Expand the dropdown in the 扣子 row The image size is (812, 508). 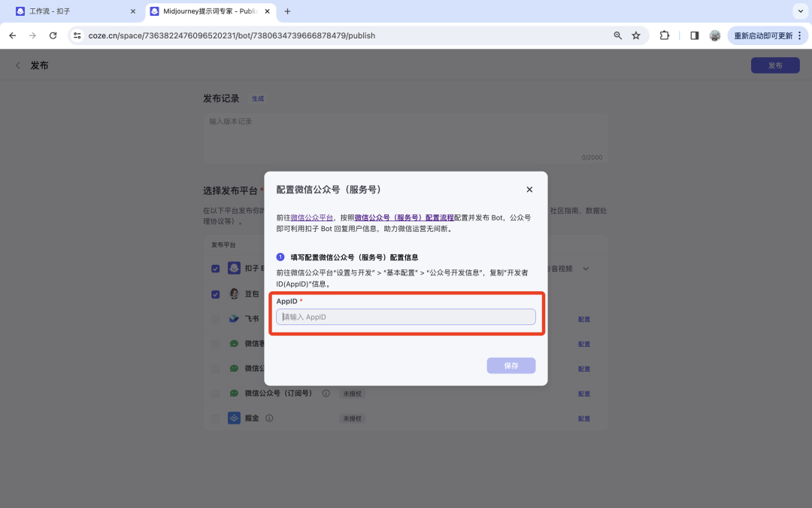tap(586, 269)
